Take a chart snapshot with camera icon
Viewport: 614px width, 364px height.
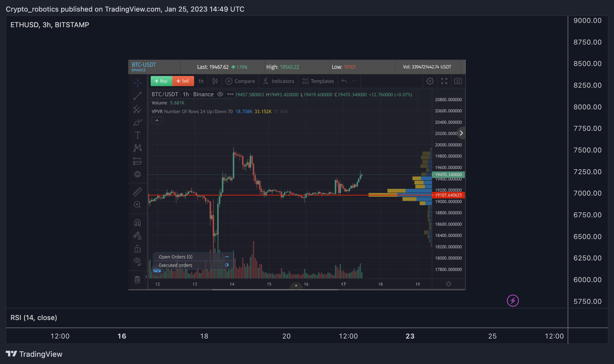[458, 81]
